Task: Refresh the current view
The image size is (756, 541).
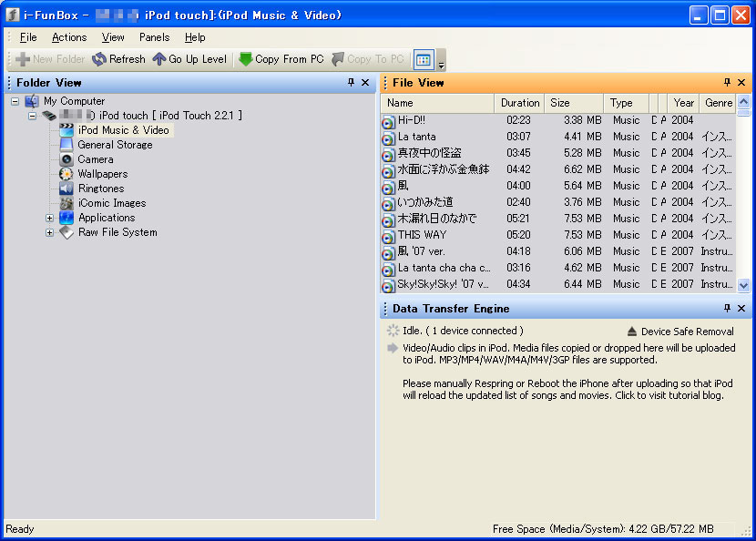Action: (x=118, y=59)
